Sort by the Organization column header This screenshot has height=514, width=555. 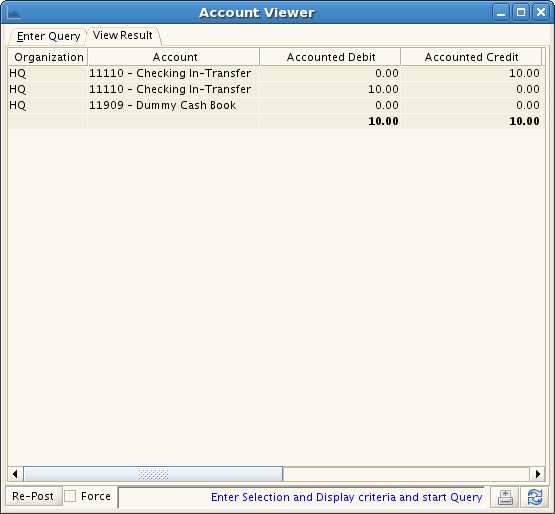coord(48,57)
